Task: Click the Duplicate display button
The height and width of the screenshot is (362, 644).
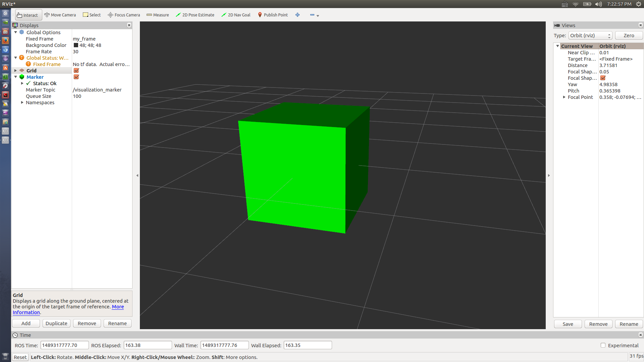Action: point(56,323)
